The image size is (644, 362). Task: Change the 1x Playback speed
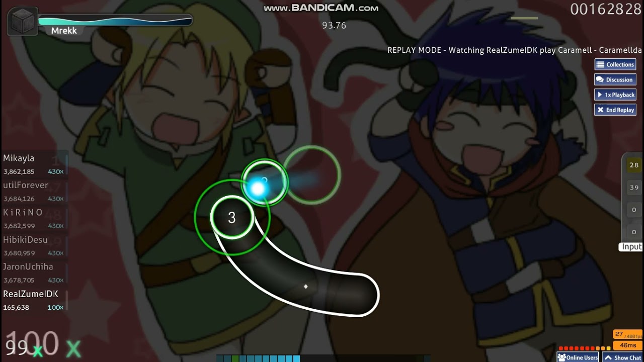click(x=615, y=95)
